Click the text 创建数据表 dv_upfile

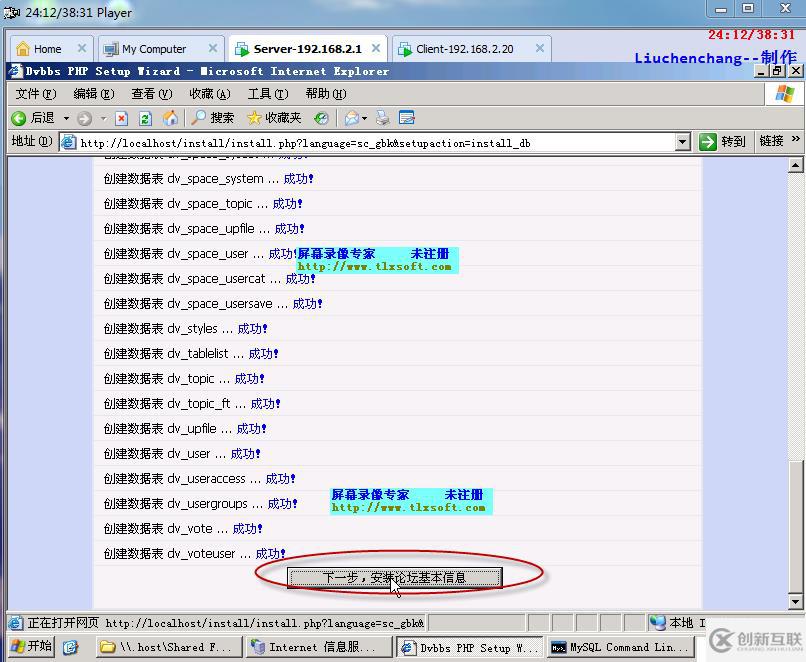160,429
